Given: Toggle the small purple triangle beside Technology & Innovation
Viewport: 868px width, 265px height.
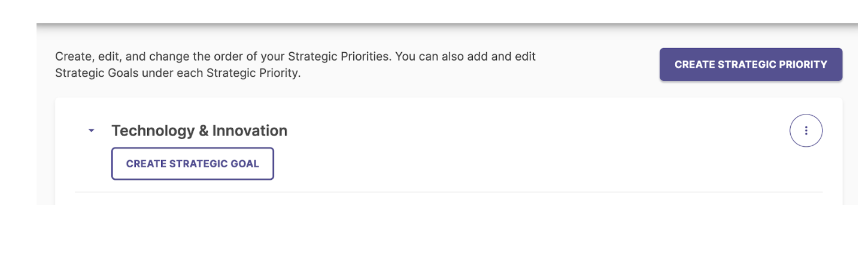Looking at the screenshot, I should point(91,130).
